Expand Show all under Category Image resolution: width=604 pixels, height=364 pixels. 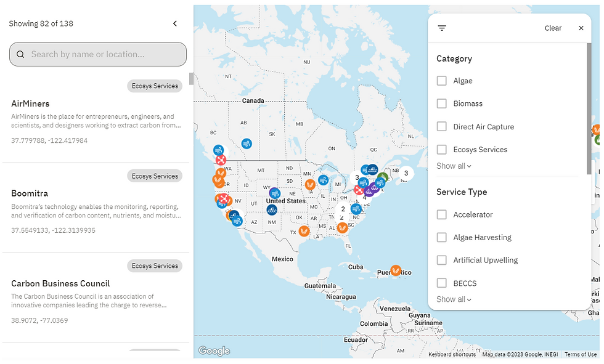point(454,166)
